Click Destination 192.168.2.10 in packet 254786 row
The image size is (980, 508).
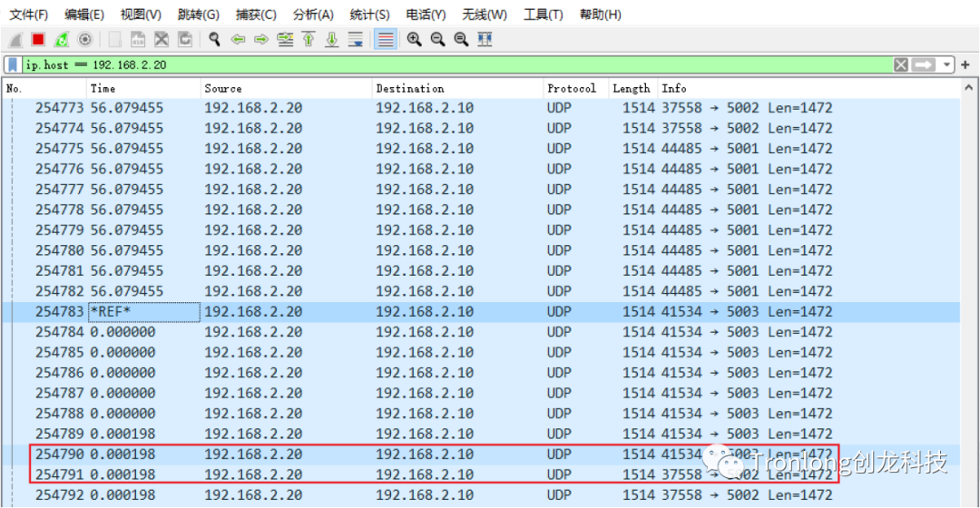pos(425,373)
